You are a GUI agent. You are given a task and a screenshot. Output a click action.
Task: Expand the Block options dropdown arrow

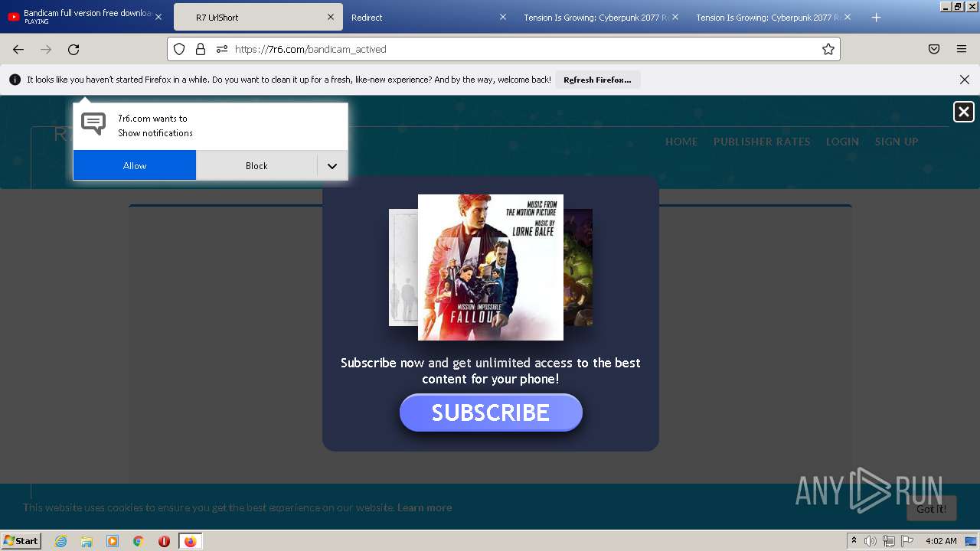332,165
